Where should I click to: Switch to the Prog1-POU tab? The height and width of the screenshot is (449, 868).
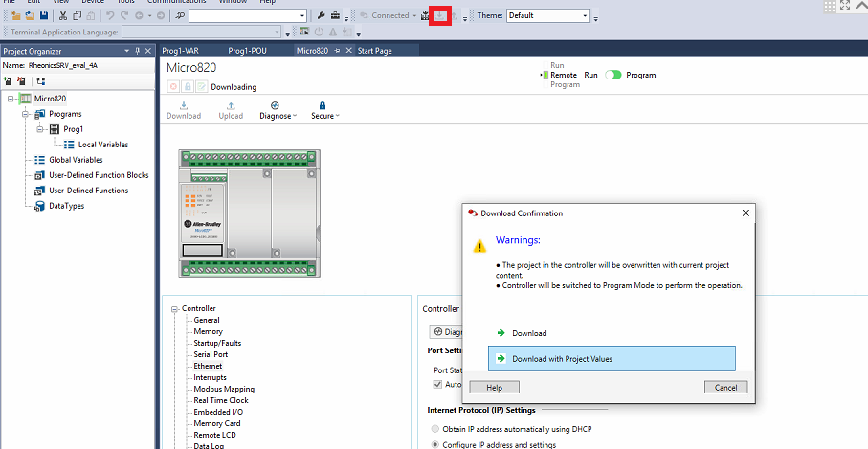[247, 51]
